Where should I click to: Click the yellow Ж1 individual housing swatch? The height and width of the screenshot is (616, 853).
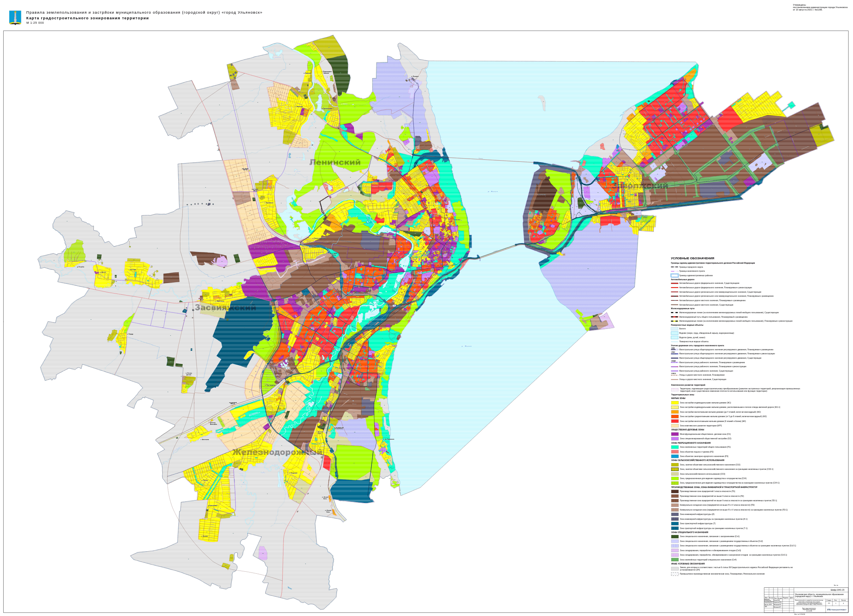[x=675, y=403]
